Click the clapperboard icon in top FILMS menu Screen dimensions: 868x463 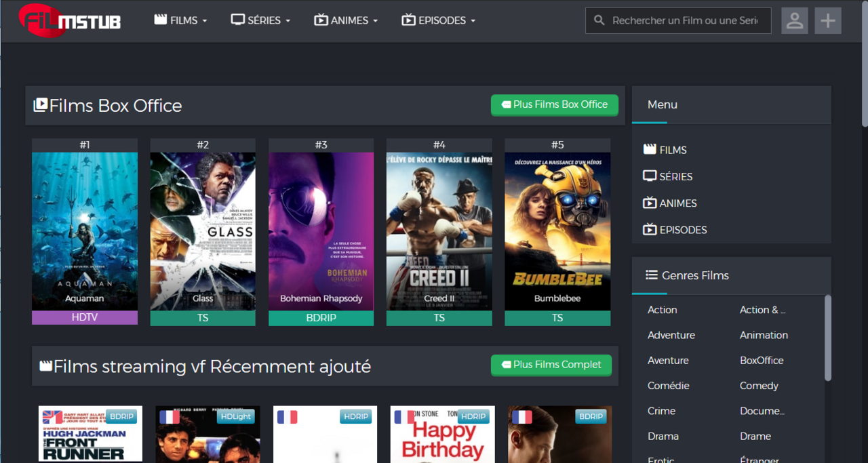coord(161,20)
